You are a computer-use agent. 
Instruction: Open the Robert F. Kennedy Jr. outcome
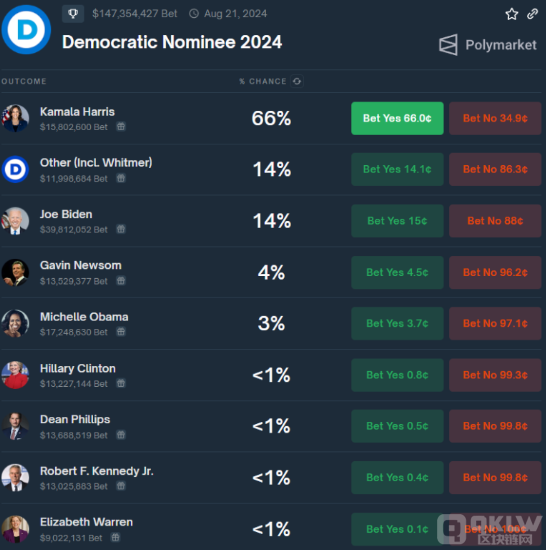(x=97, y=471)
